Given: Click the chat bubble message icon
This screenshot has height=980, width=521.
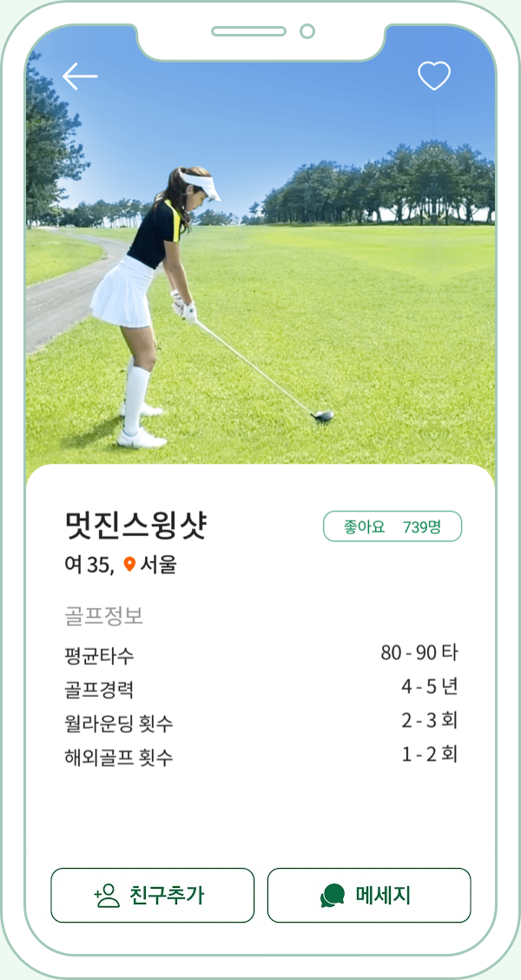Looking at the screenshot, I should pos(333,895).
